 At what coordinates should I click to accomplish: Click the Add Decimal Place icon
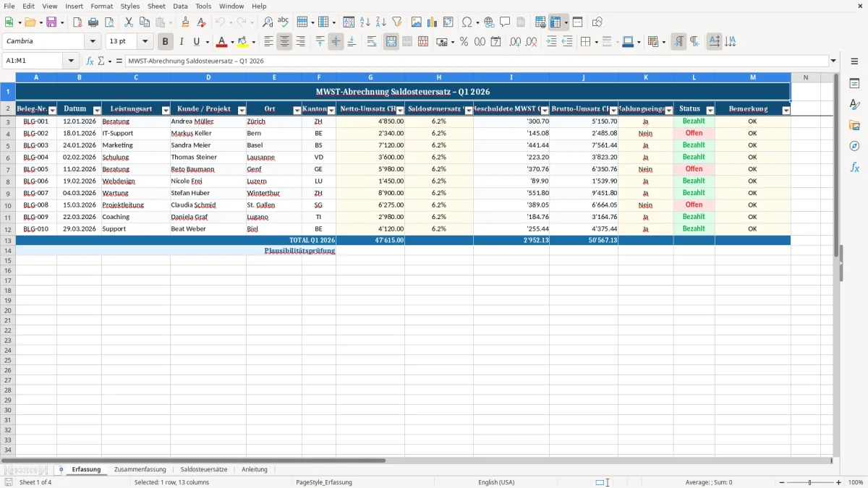[515, 42]
